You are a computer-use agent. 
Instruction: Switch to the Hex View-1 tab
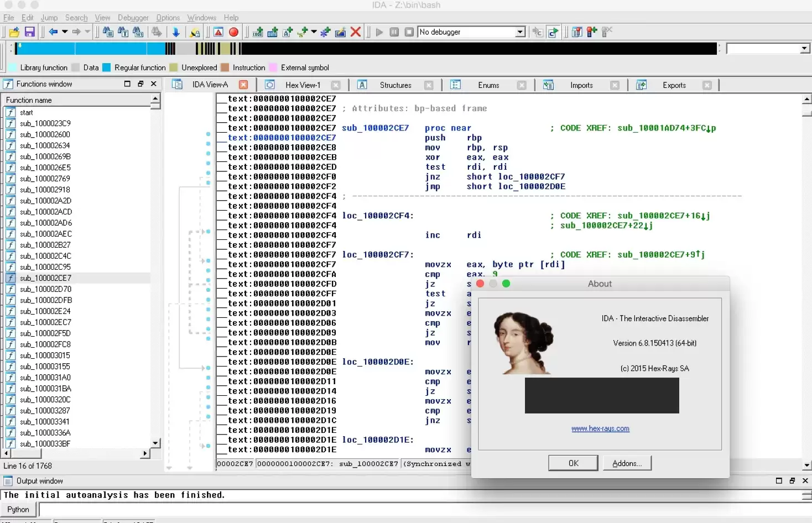pos(303,85)
